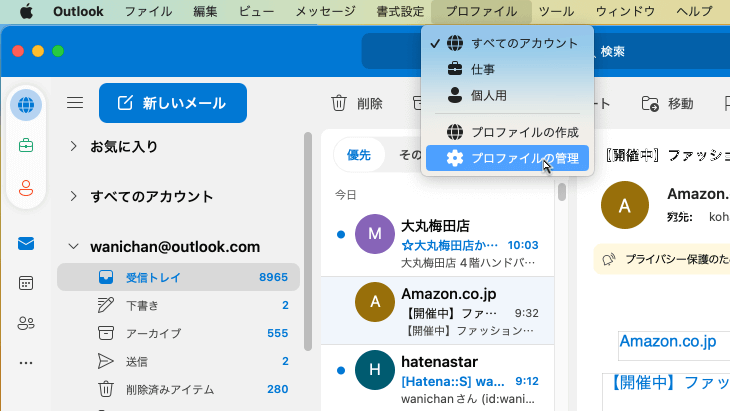Viewport: 730px width, 411px height.
Task: Open the ヘルプ menu
Action: [694, 11]
